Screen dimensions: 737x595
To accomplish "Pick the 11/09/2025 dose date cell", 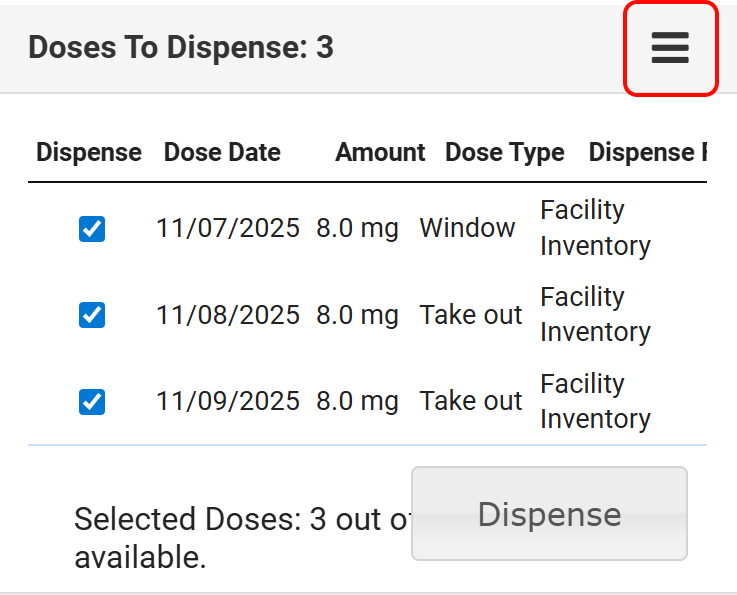I will [x=227, y=401].
